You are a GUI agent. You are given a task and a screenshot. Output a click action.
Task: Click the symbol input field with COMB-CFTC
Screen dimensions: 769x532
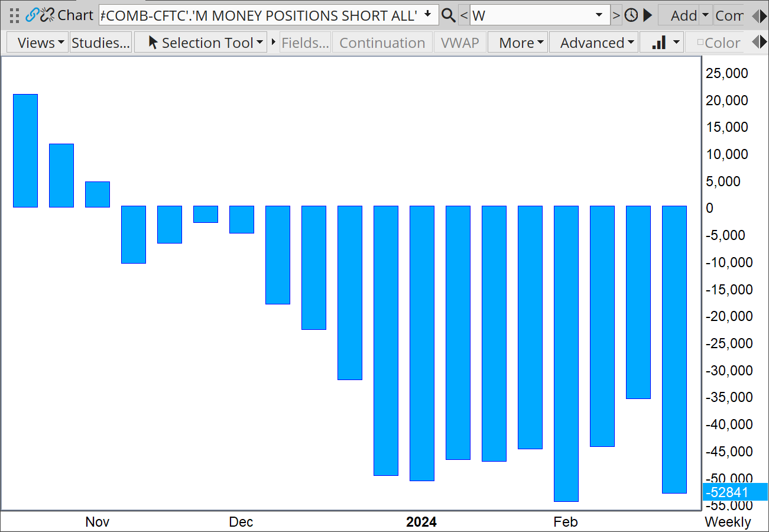point(260,15)
